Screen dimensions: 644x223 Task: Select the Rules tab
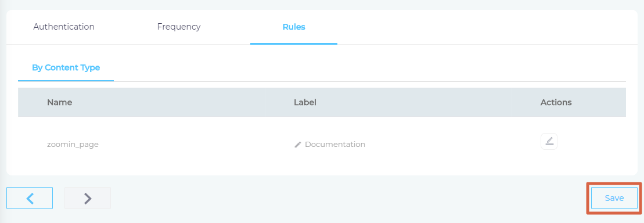[x=294, y=27]
